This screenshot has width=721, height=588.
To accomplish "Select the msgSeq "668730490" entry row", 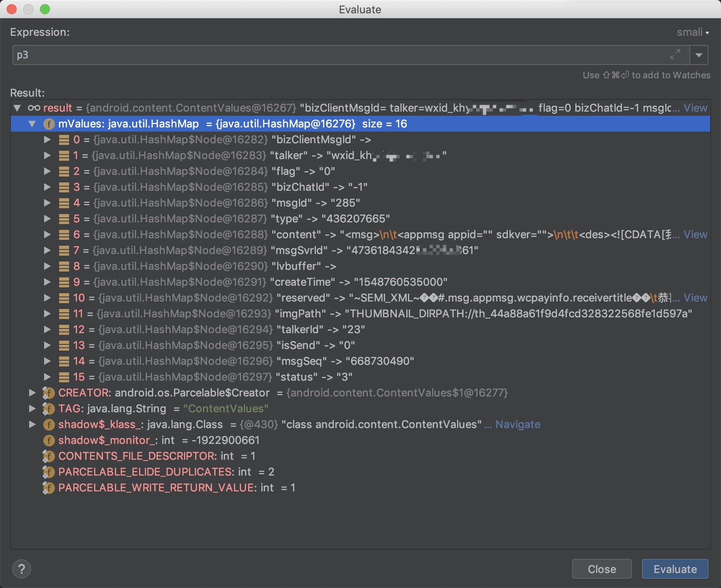I will click(x=360, y=361).
